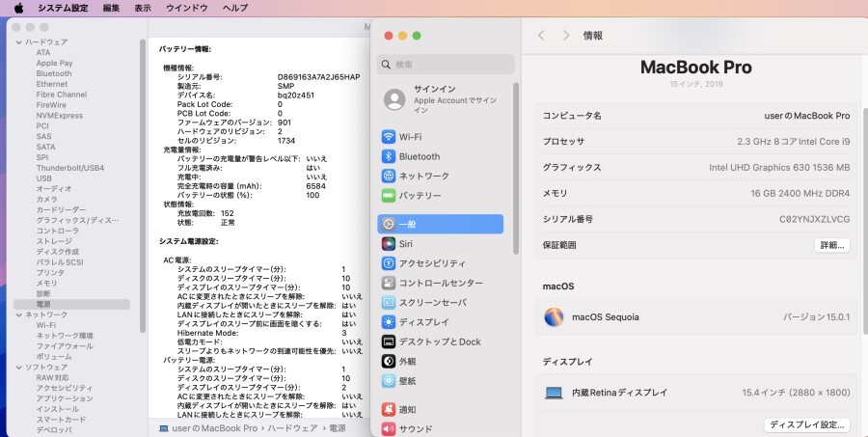Image resolution: width=868 pixels, height=437 pixels.
Task: Open the アクセシビリティ icon
Action: [x=389, y=263]
